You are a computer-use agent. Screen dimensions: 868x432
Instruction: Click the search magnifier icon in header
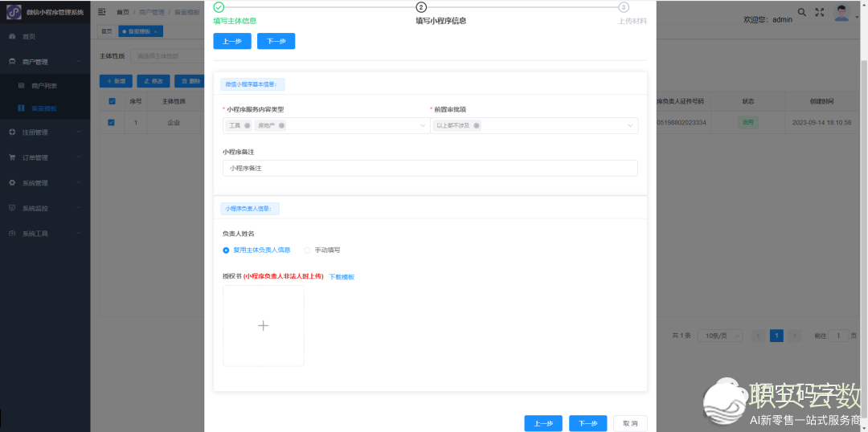pos(801,12)
